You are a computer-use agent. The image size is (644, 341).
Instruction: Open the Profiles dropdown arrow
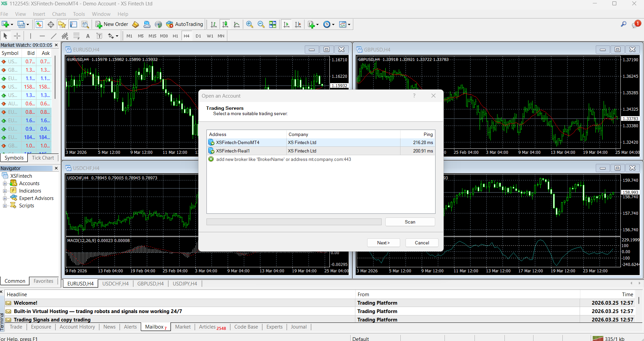tap(28, 25)
